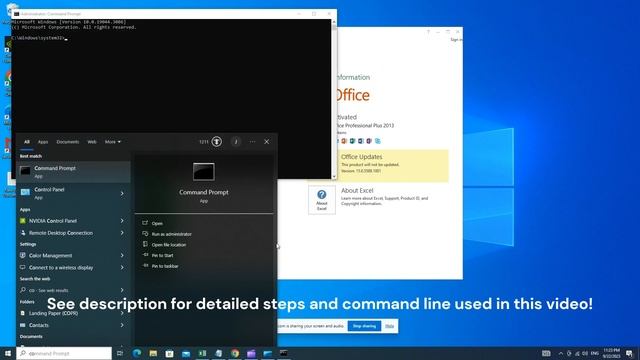
Task: Click the wireless display settings icon
Action: pyautogui.click(x=23, y=268)
